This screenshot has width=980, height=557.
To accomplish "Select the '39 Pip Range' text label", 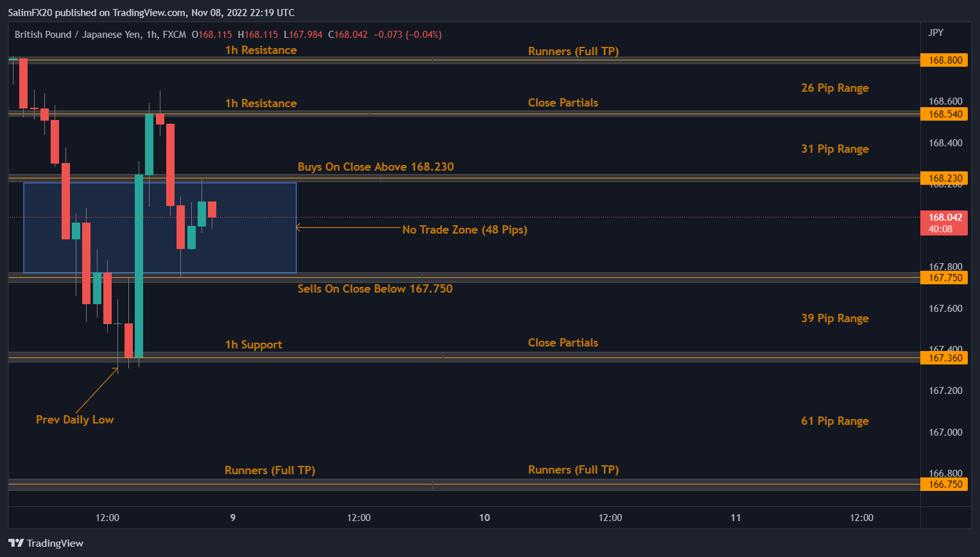I will click(x=834, y=318).
